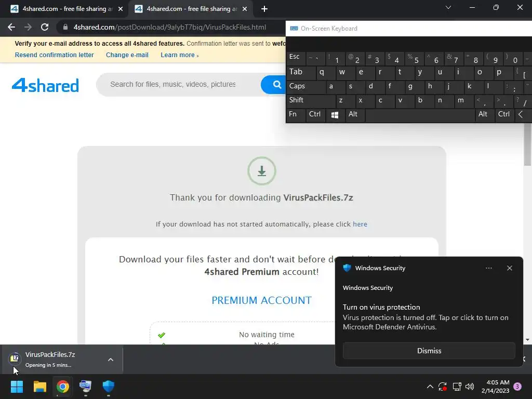The width and height of the screenshot is (532, 399).
Task: View site info via the padlock icon
Action: tap(65, 27)
